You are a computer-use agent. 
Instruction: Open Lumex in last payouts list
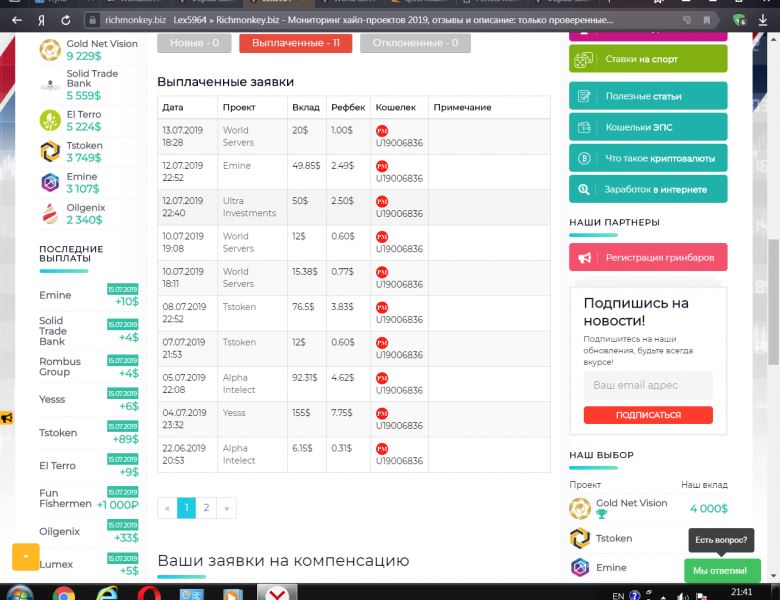pos(56,565)
